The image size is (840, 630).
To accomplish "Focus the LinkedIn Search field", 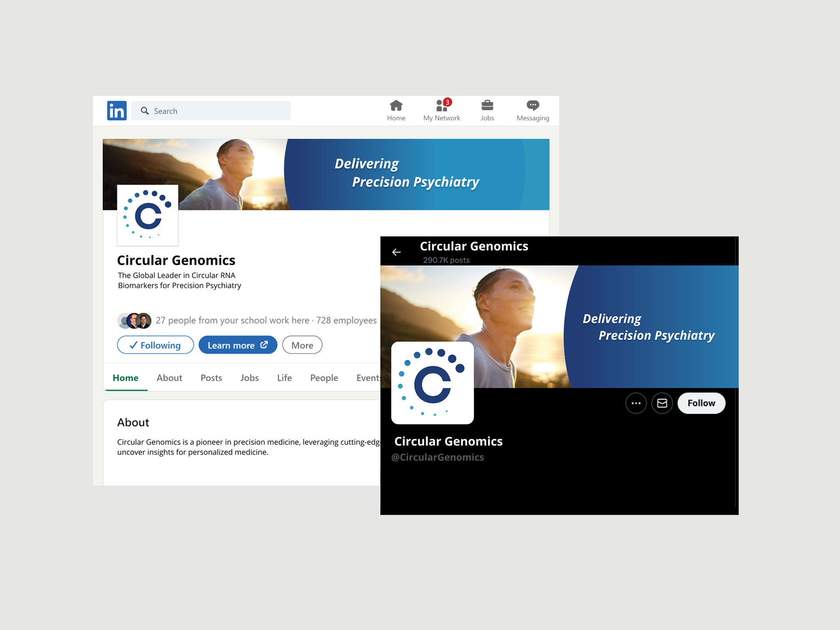I will (211, 111).
